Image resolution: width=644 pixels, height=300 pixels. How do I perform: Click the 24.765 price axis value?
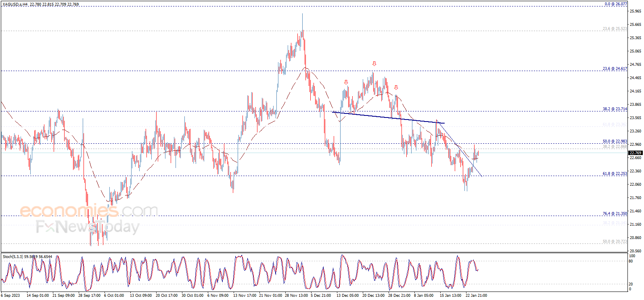click(635, 65)
